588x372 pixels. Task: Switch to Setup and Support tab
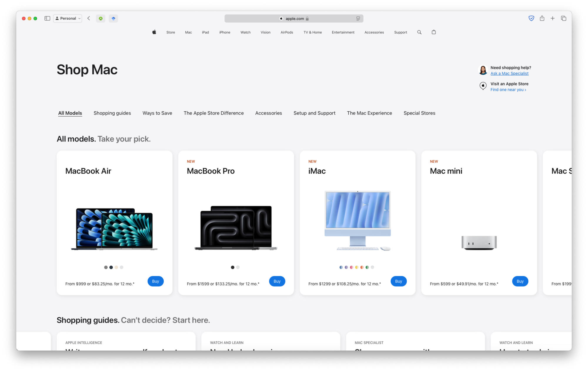click(314, 113)
